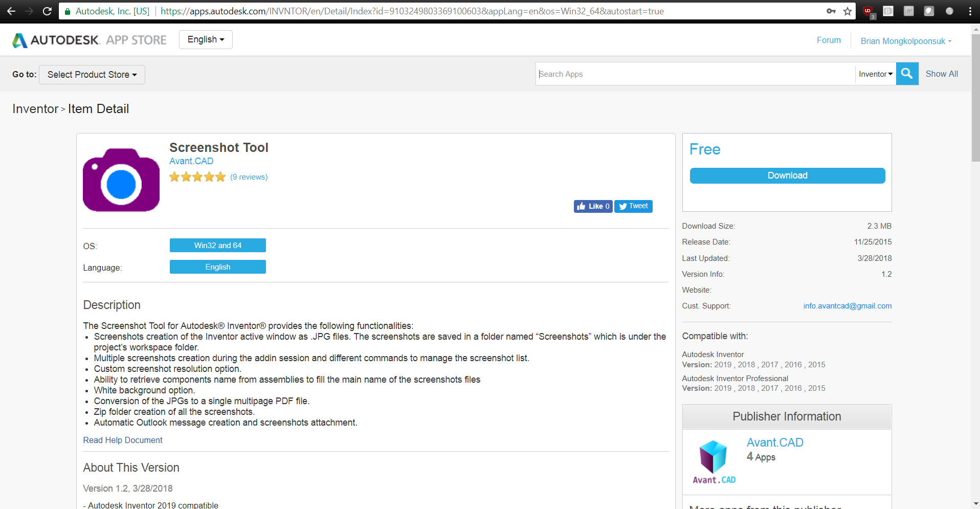
Task: Open the Select Product Store dropdown
Action: tap(92, 75)
